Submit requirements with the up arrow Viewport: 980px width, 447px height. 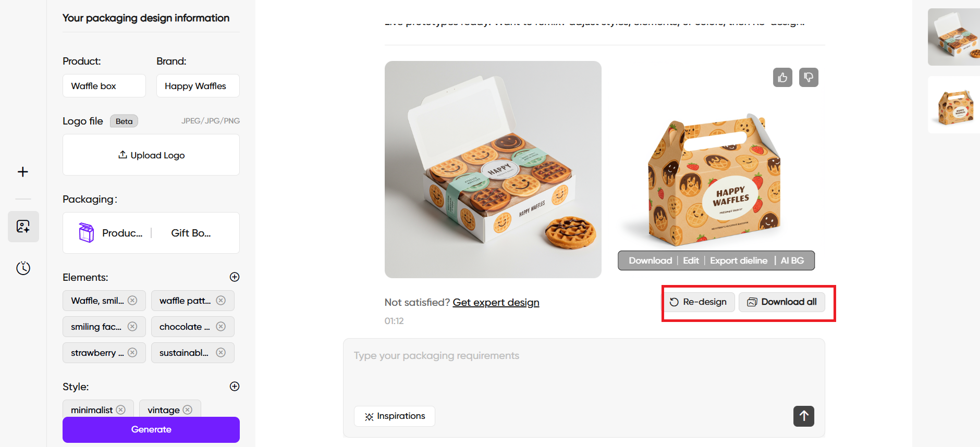pos(803,416)
